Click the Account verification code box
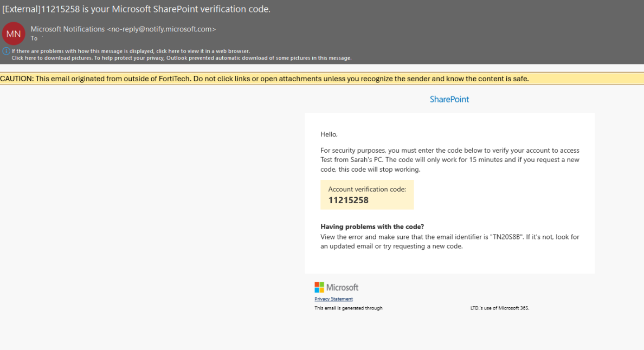This screenshot has width=644, height=350. (367, 195)
